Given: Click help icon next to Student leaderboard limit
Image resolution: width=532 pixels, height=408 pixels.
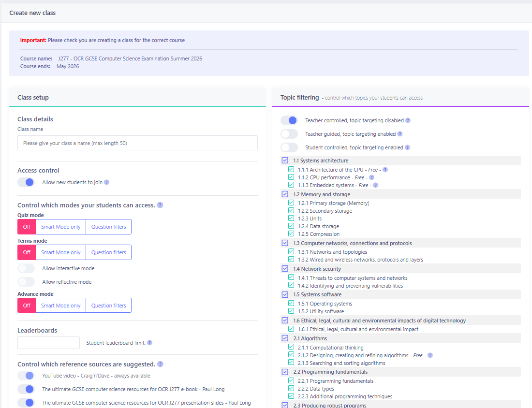Looking at the screenshot, I should click(x=149, y=343).
